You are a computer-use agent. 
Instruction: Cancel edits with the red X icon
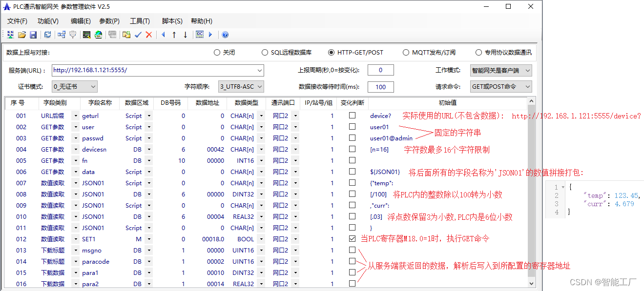(x=149, y=34)
